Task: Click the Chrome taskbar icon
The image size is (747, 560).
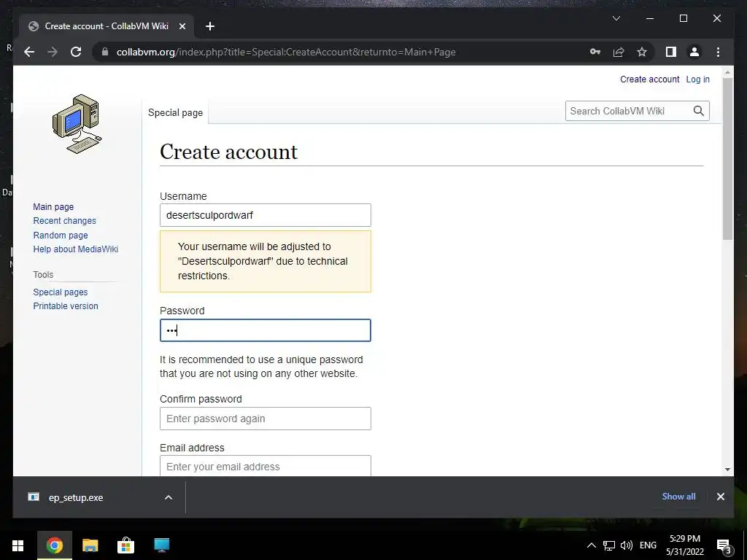Action: tap(54, 545)
